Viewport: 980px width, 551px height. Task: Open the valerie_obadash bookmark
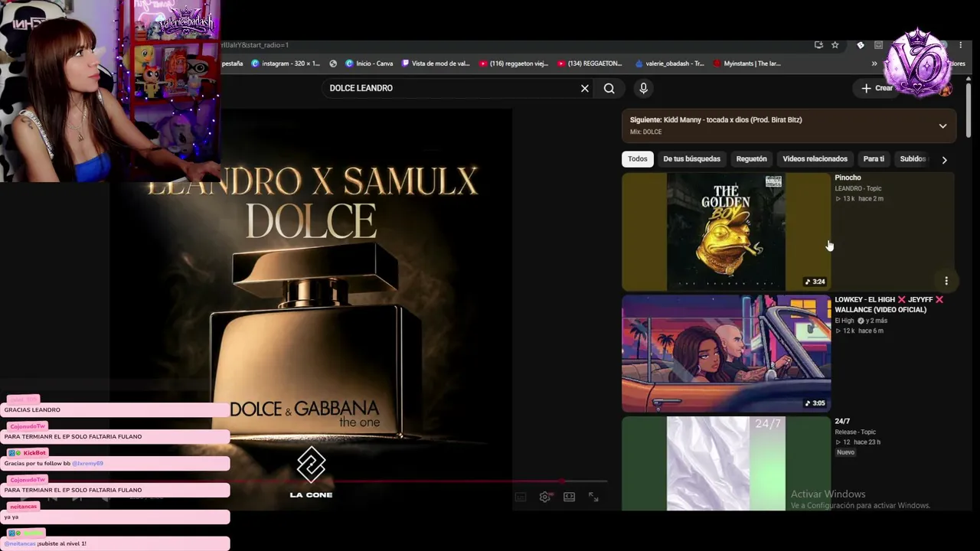pos(669,64)
